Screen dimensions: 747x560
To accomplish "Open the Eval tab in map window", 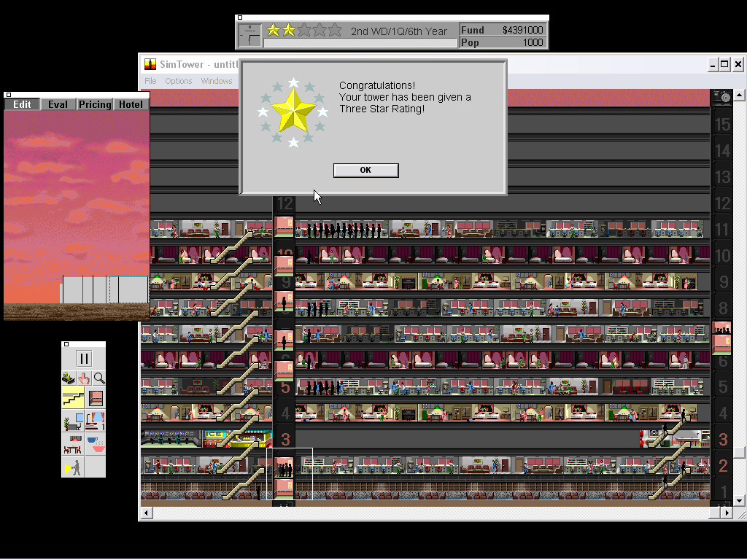I will 58,104.
